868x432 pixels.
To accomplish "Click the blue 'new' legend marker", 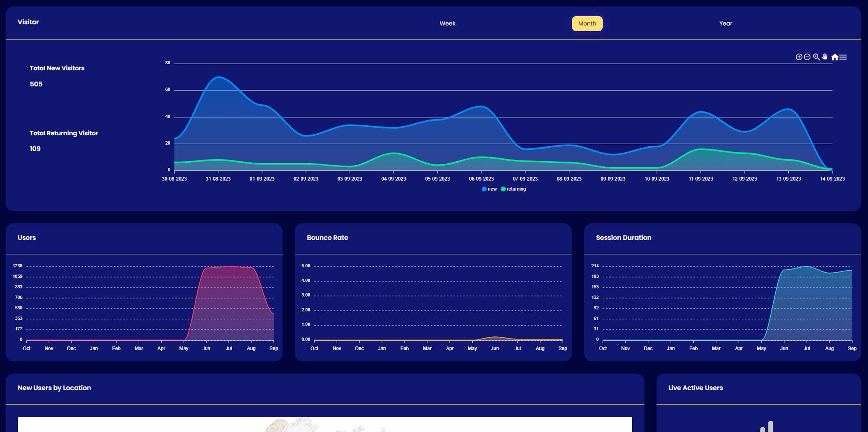I will (484, 189).
